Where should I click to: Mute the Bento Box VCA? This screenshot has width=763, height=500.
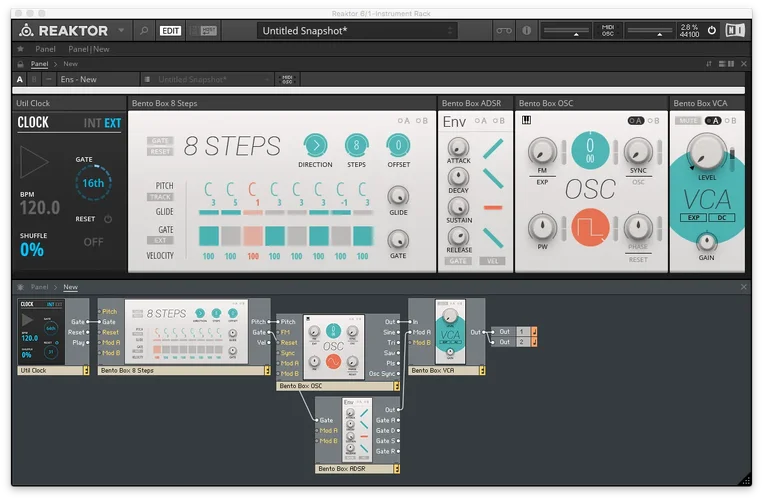tap(687, 120)
